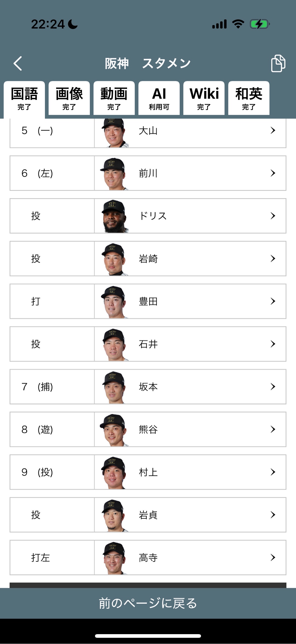Viewport: 296px width, 644px height.
Task: Open the 前川 row chevron
Action: coord(273,173)
